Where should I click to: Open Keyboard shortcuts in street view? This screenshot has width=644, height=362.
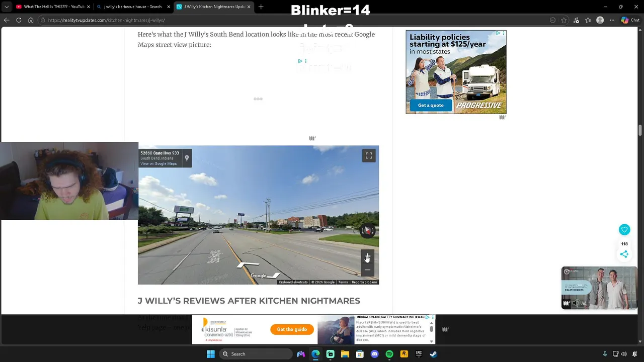pos(293,282)
